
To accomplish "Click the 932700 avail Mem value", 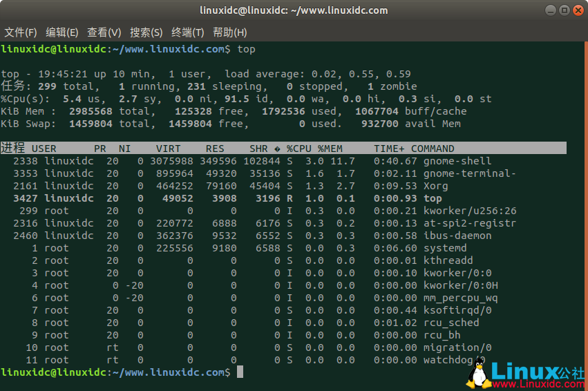I will [380, 124].
